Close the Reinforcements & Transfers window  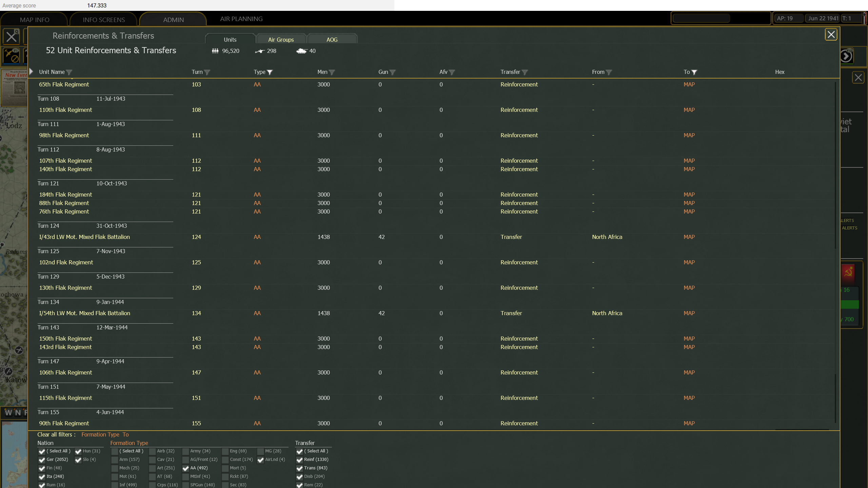point(831,35)
